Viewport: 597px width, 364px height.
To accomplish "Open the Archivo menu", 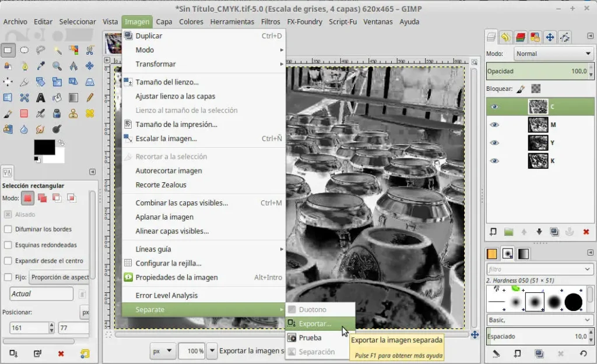I will (15, 22).
